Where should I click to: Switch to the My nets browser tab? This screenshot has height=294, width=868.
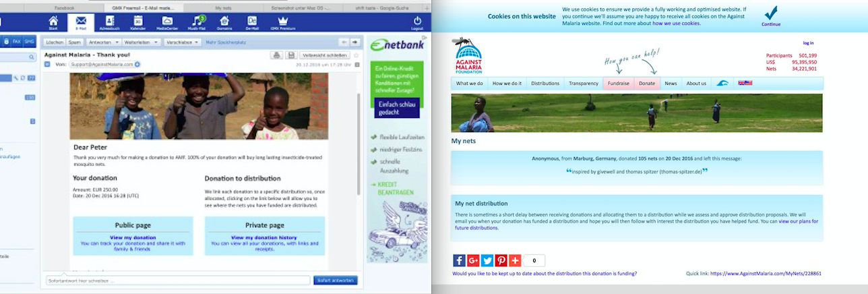(224, 7)
